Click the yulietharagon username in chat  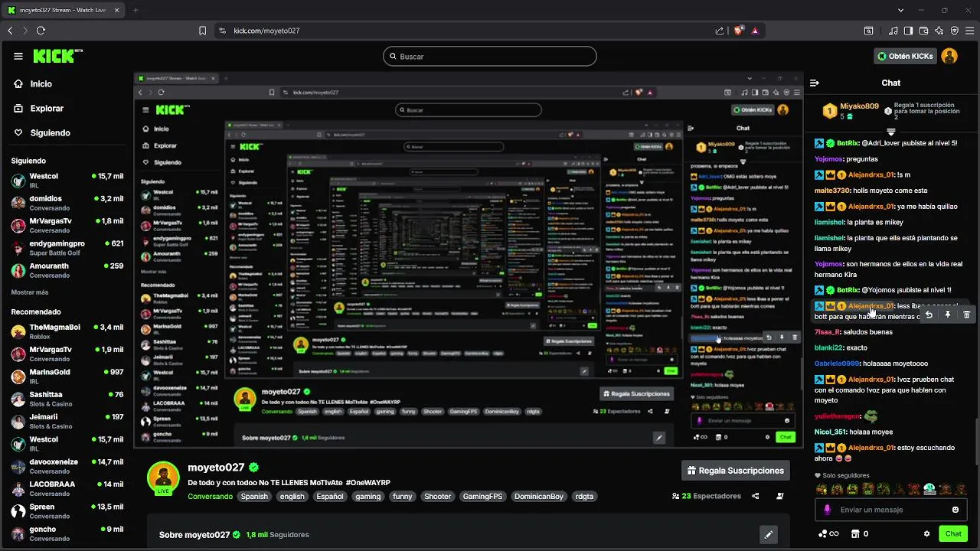[x=837, y=417]
